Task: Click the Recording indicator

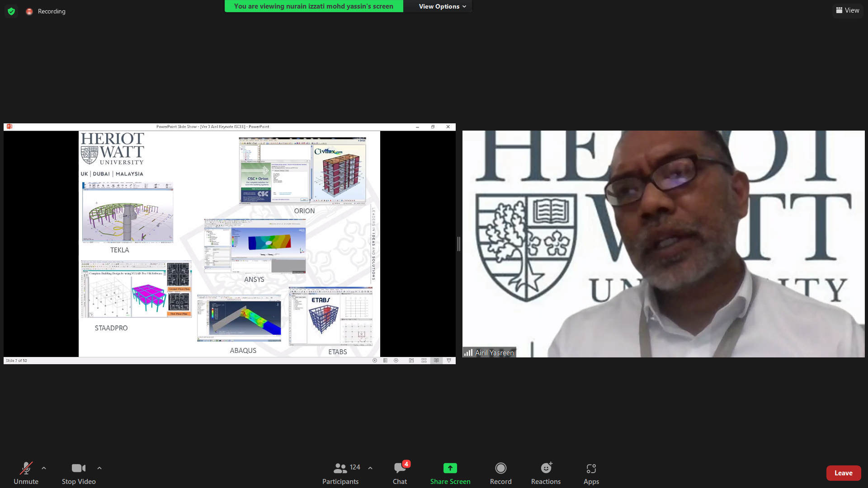Action: pos(46,11)
